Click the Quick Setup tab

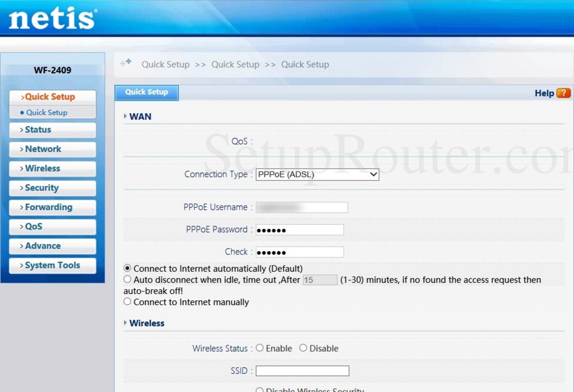(x=147, y=92)
